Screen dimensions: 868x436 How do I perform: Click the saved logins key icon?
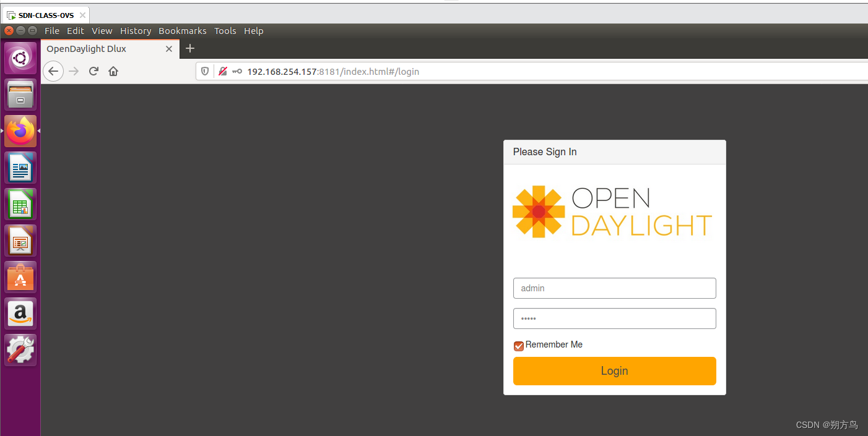point(237,72)
